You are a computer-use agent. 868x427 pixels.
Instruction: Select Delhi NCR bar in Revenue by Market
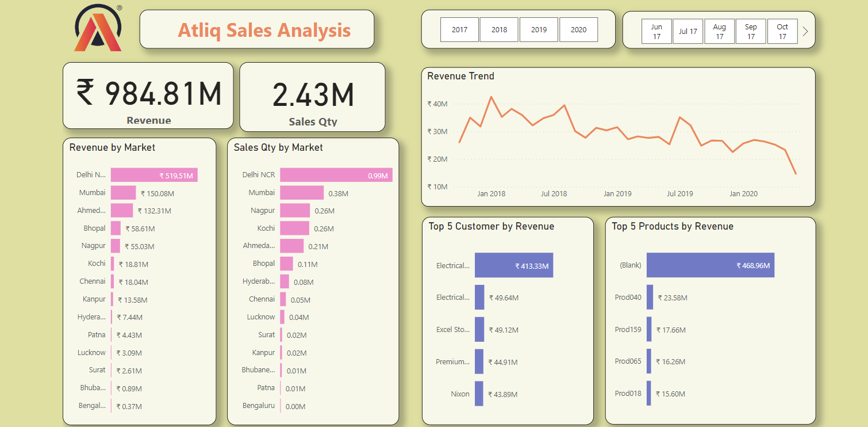pyautogui.click(x=154, y=175)
